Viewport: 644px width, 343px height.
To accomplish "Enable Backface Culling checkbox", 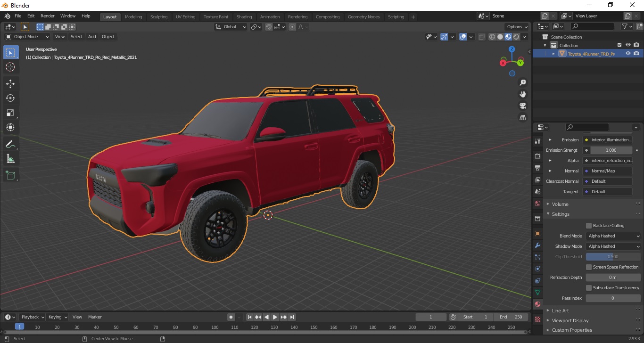I will click(589, 226).
